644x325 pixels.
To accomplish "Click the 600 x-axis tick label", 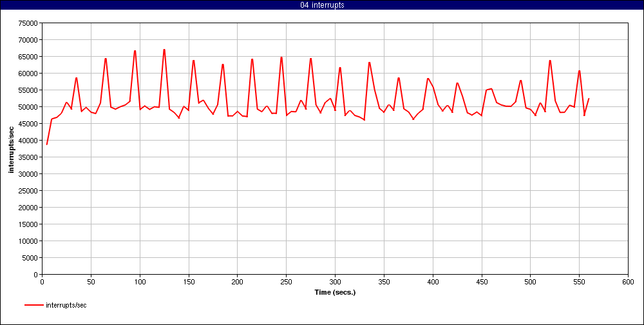I will (x=628, y=282).
